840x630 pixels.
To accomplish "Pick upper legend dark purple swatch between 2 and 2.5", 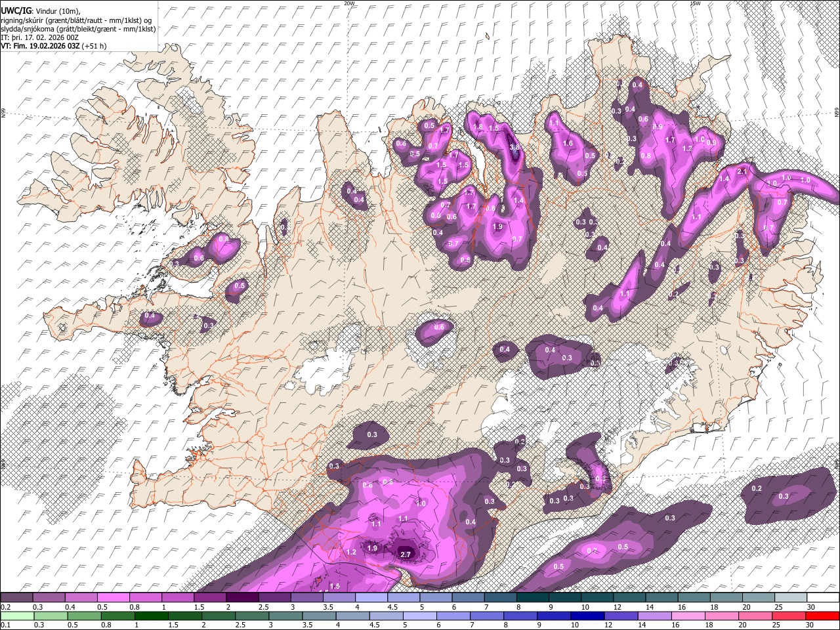I will point(243,598).
